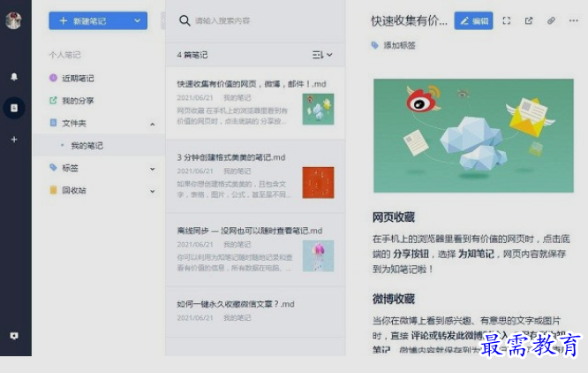Open note 快速收集有价值的网页,微博,邮件!.md
This screenshot has height=373, width=588.
pyautogui.click(x=255, y=103)
